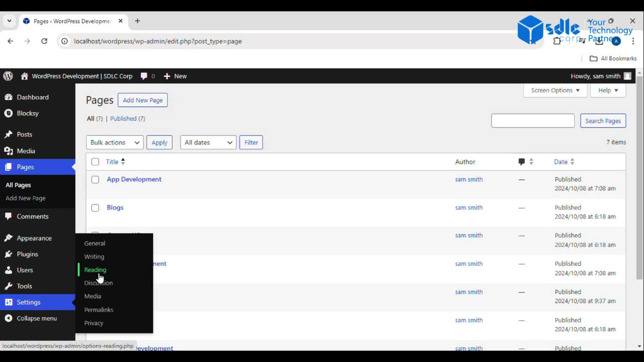Click the Settings sliders icon
Screen dimensions: 644x362
(8, 302)
